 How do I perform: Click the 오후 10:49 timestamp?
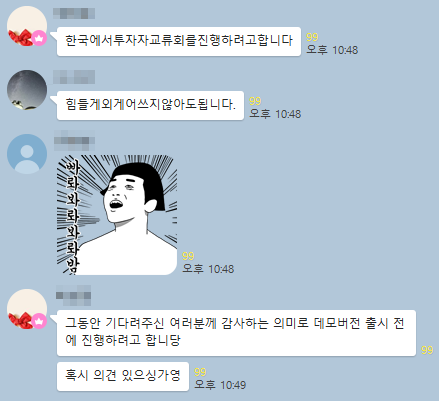pos(220,385)
